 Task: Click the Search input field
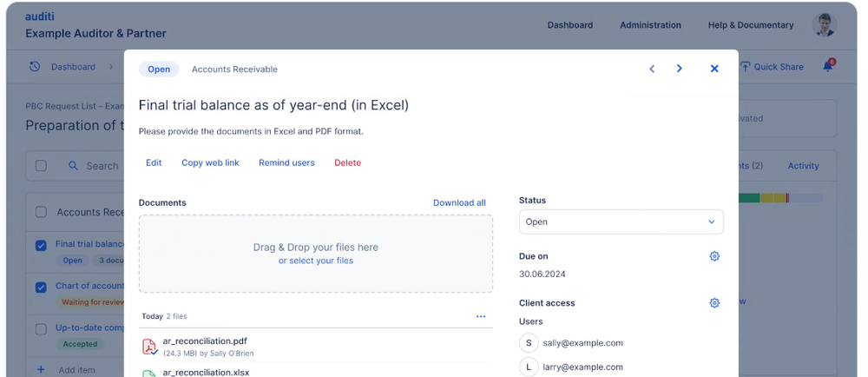click(x=102, y=166)
